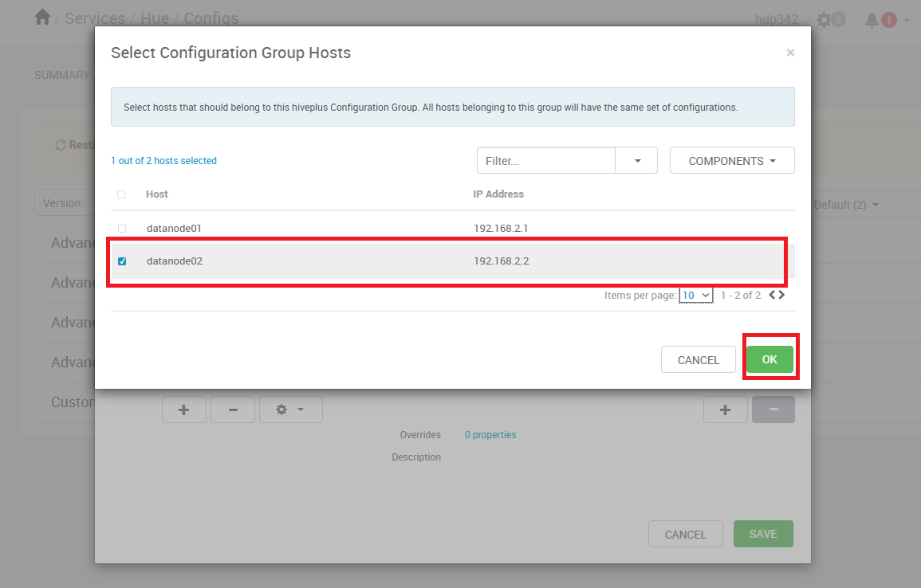The image size is (921, 588).
Task: Open the SUMMARY tab
Action: [61, 75]
